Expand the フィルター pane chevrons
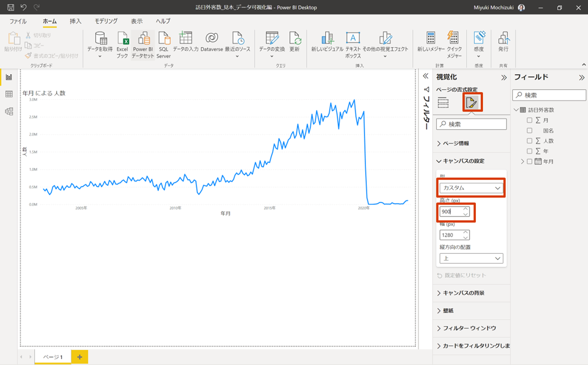Viewport: 588px width, 365px height. click(426, 76)
